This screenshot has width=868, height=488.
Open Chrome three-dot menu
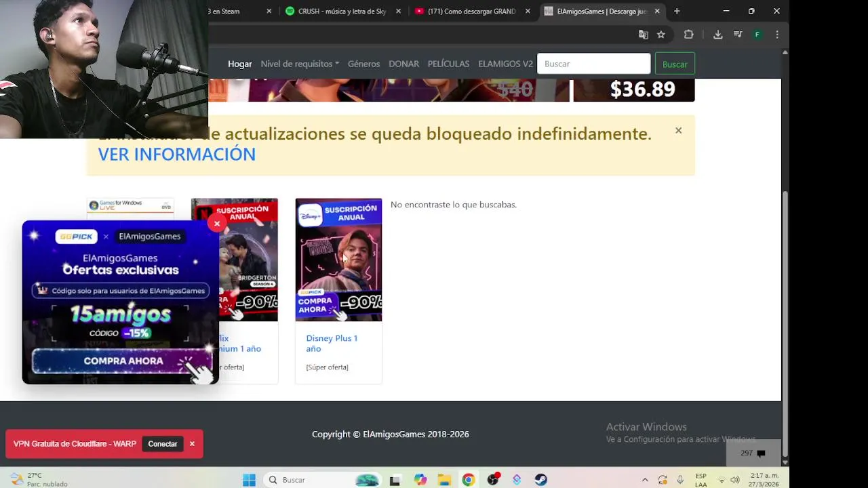tap(777, 35)
